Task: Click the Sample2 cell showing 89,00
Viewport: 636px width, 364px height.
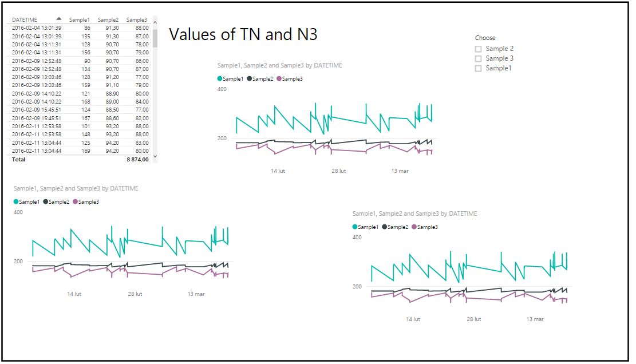Action: click(112, 102)
